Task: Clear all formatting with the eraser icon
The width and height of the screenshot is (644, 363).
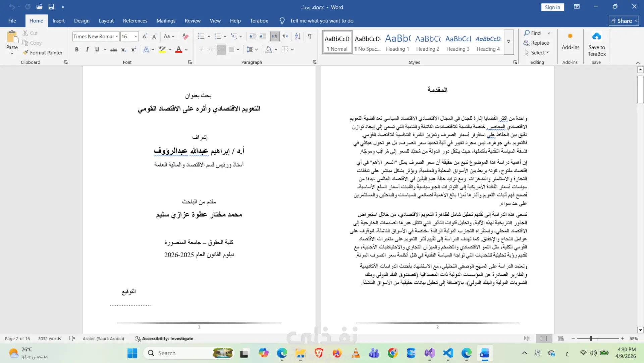Action: [185, 36]
